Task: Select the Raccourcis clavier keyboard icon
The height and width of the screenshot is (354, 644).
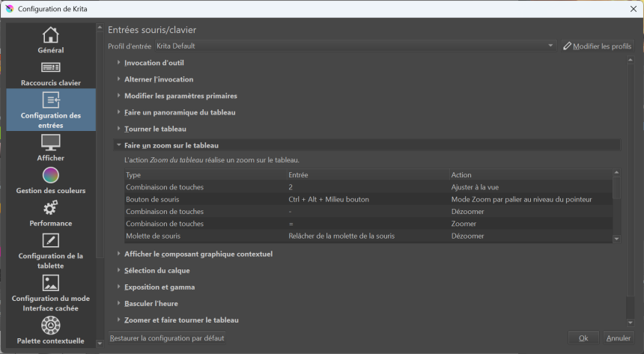Action: pyautogui.click(x=50, y=68)
